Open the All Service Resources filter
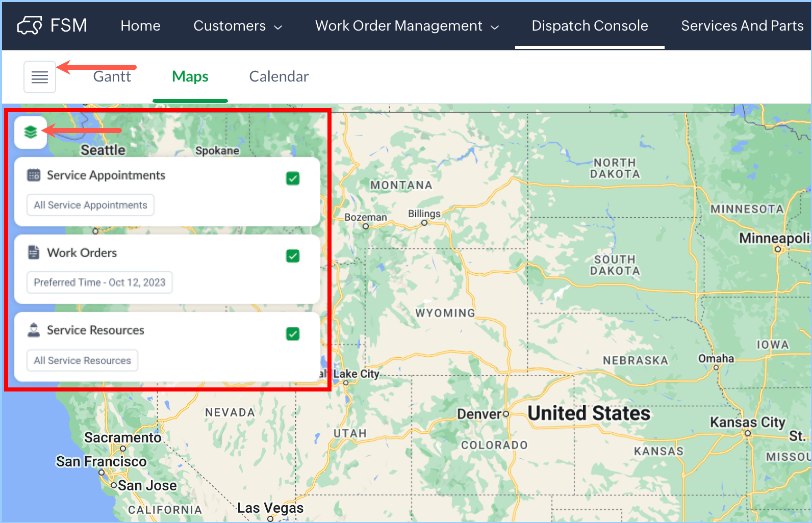 pyautogui.click(x=82, y=360)
